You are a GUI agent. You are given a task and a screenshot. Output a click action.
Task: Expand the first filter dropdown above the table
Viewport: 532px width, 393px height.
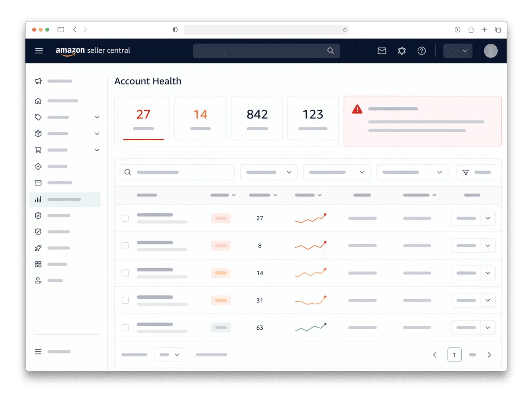pos(269,172)
